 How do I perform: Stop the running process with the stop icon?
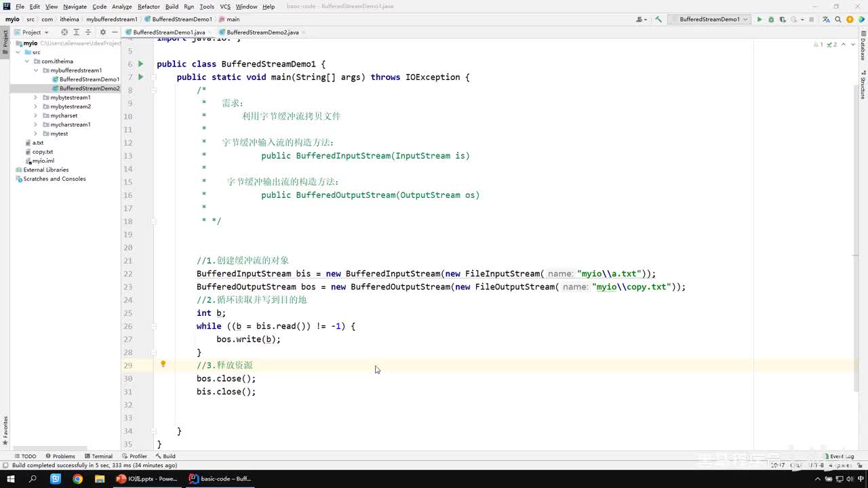[812, 20]
